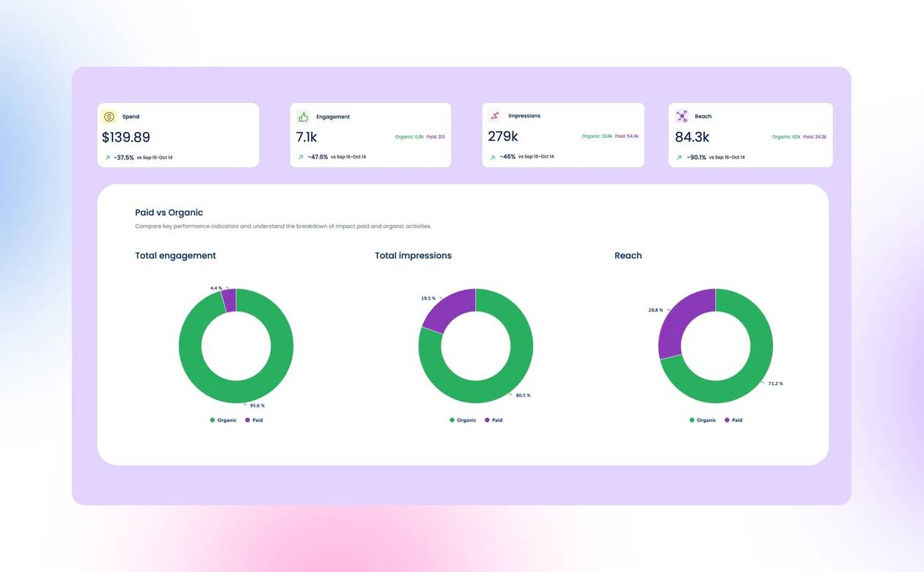Click the 7.1k engagement value

[x=307, y=137]
